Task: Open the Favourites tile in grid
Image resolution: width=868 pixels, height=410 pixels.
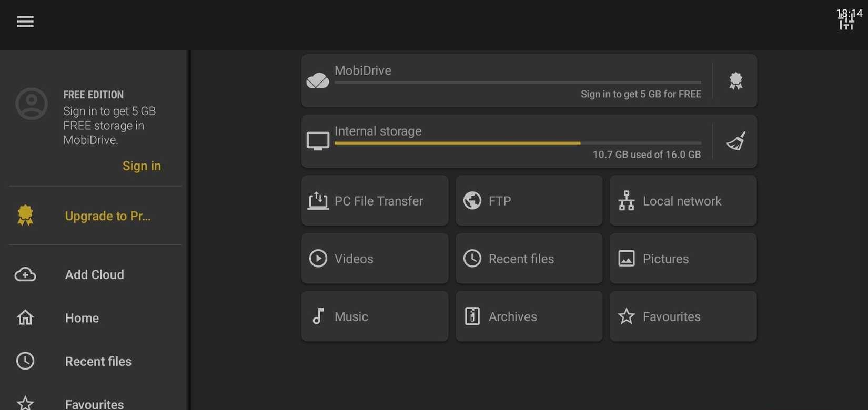Action: point(683,316)
